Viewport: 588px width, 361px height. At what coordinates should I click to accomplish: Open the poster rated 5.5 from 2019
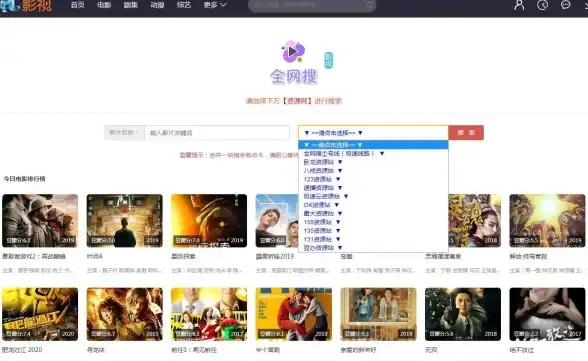point(547,221)
